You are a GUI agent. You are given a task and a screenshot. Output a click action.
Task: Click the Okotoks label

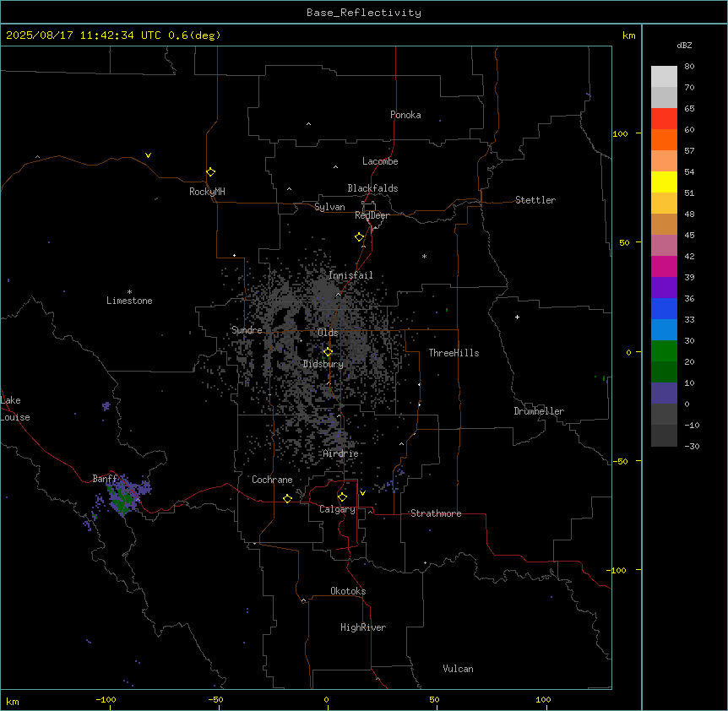point(348,591)
